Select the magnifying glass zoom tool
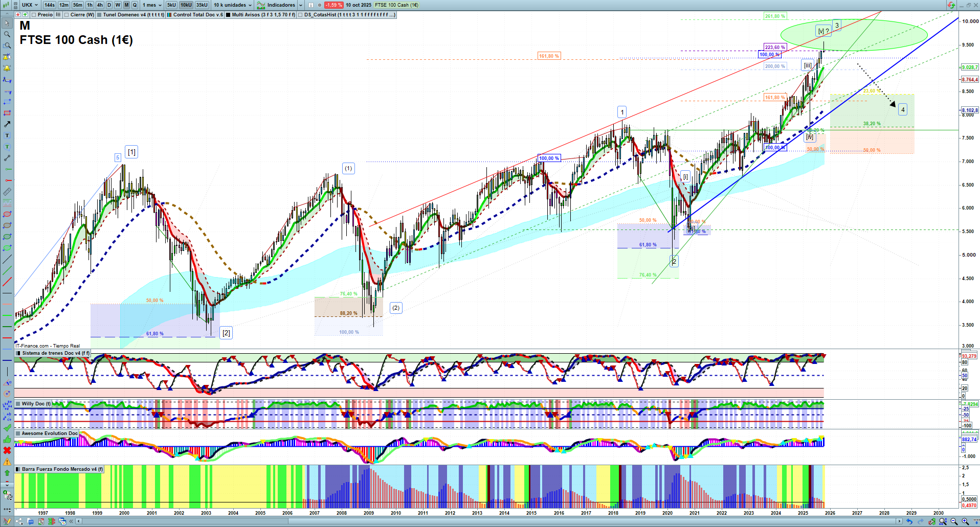 tap(7, 34)
